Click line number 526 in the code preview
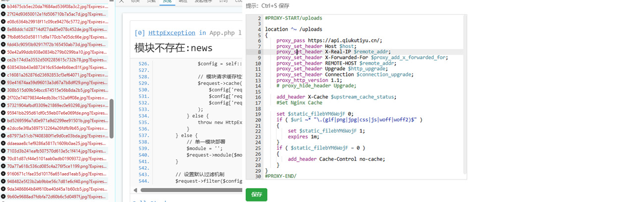This screenshot has height=202, width=644. pos(144,64)
